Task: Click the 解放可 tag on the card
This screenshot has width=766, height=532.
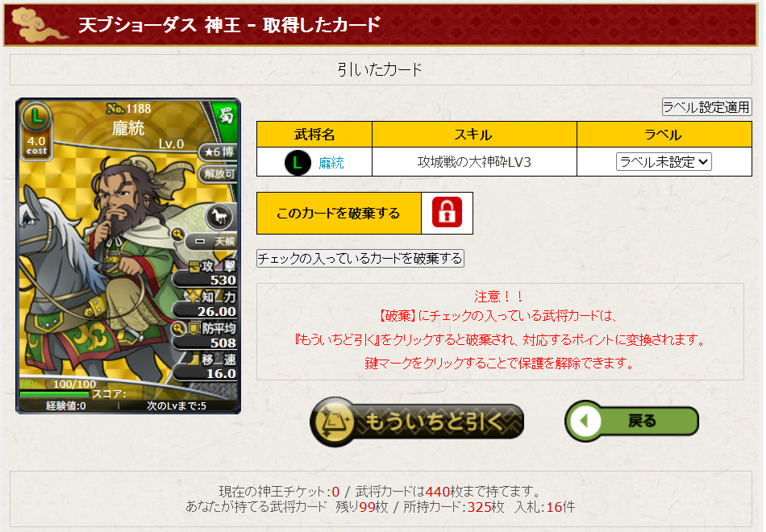Action: click(218, 173)
